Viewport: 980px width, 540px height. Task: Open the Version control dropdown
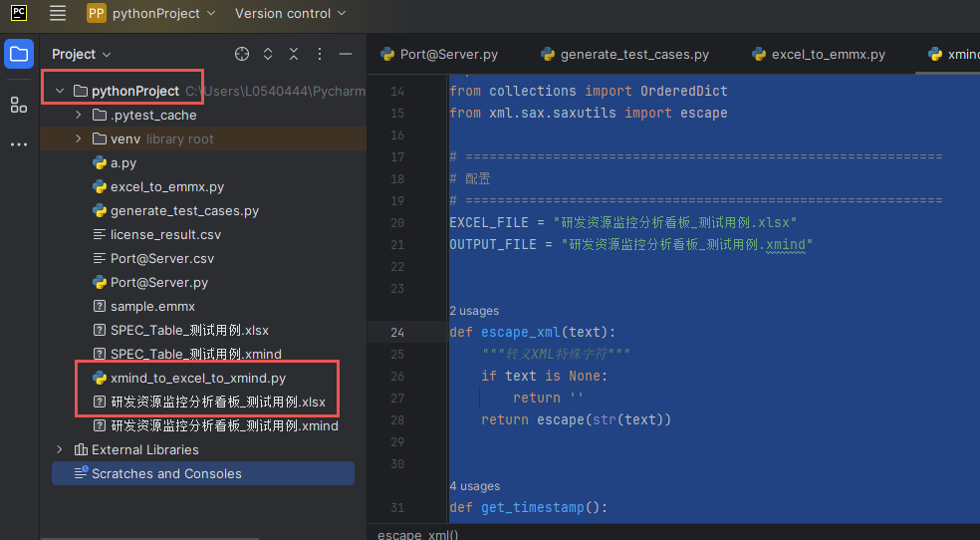(290, 13)
